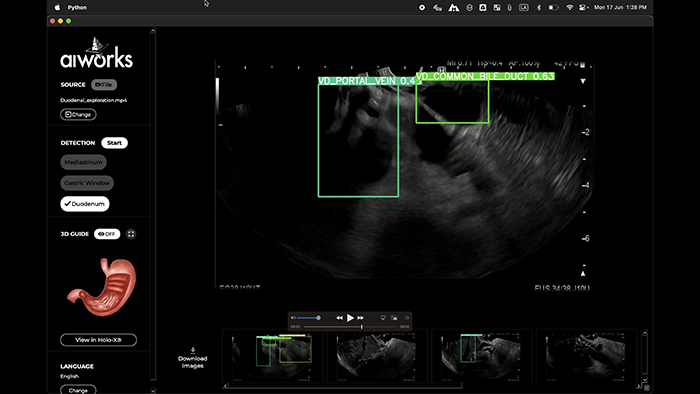Change the English language setting
The width and height of the screenshot is (700, 394).
point(78,390)
